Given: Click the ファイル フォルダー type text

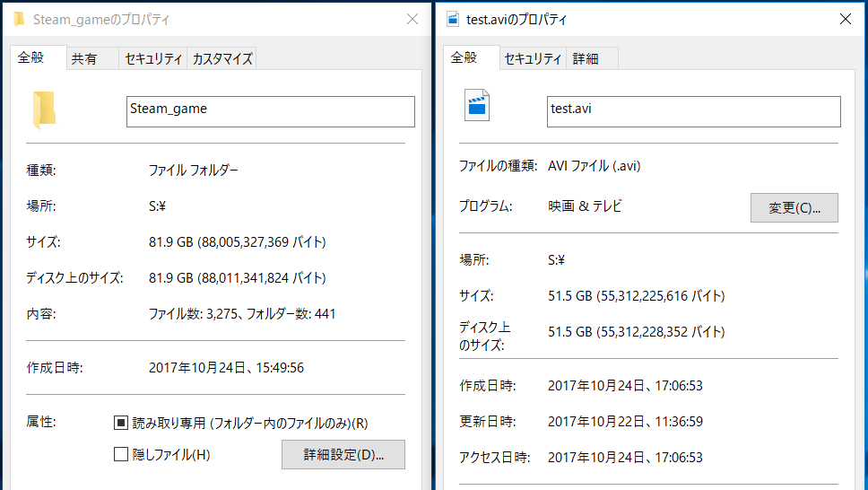Looking at the screenshot, I should tap(193, 171).
